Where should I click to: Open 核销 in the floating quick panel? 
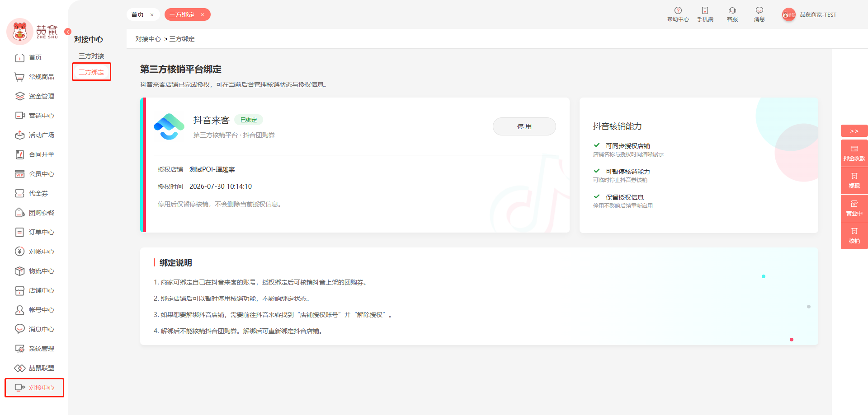pos(854,236)
